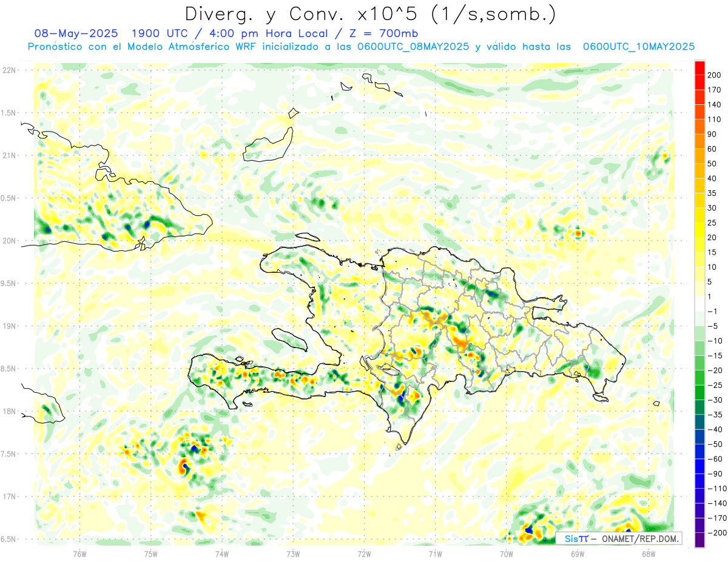Click the '-35' colorbar value
Screen dimensions: 728x562
pyautogui.click(x=714, y=415)
